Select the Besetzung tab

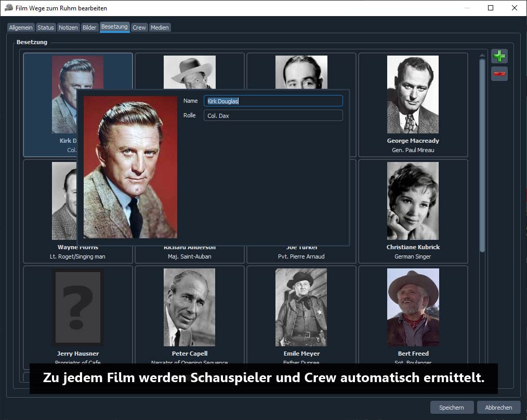pyautogui.click(x=114, y=27)
